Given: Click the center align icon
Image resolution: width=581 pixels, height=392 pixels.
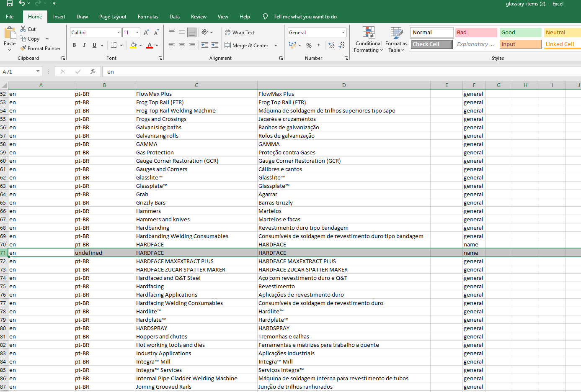Looking at the screenshot, I should 181,45.
